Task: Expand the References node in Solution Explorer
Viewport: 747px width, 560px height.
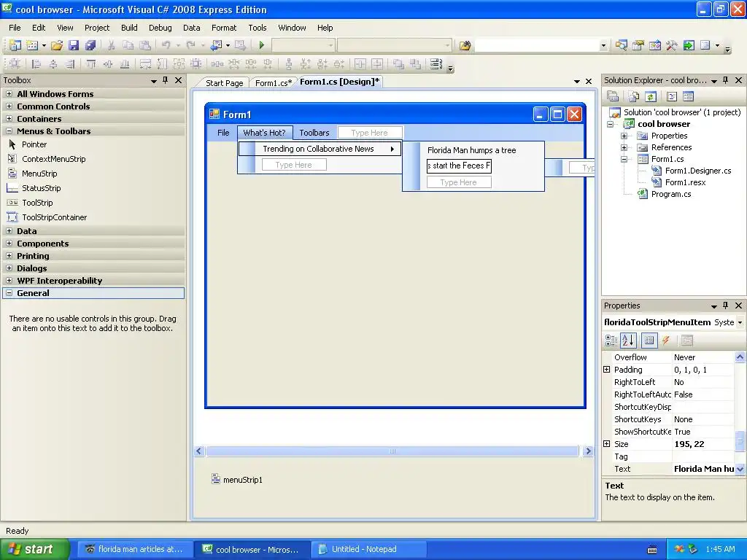Action: click(x=624, y=147)
